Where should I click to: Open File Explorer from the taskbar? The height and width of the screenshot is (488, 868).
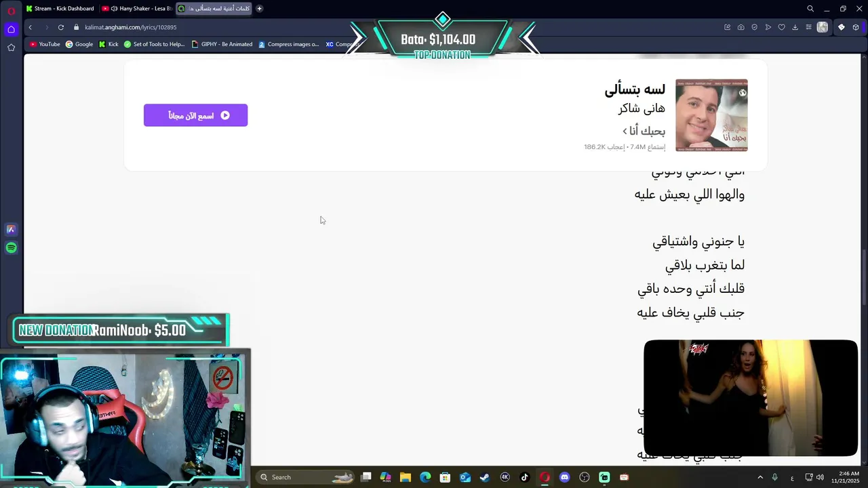click(406, 477)
